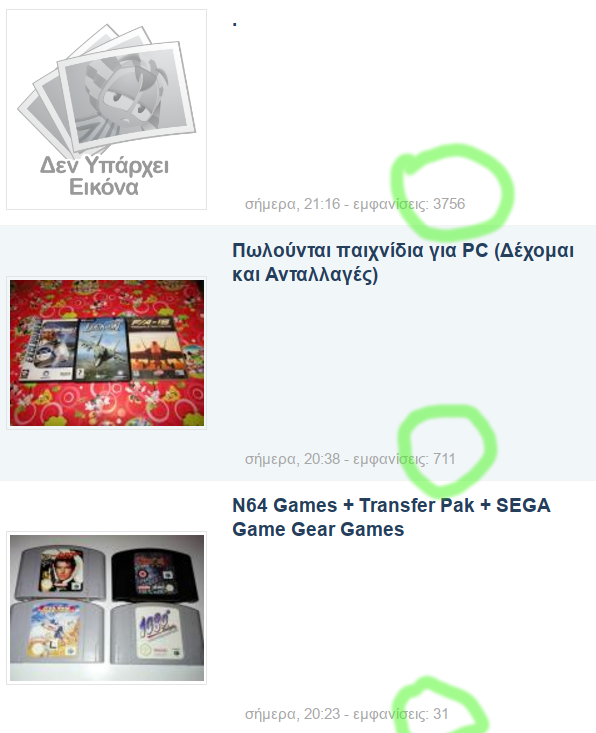Click the views count 3756
The image size is (596, 733).
(449, 204)
